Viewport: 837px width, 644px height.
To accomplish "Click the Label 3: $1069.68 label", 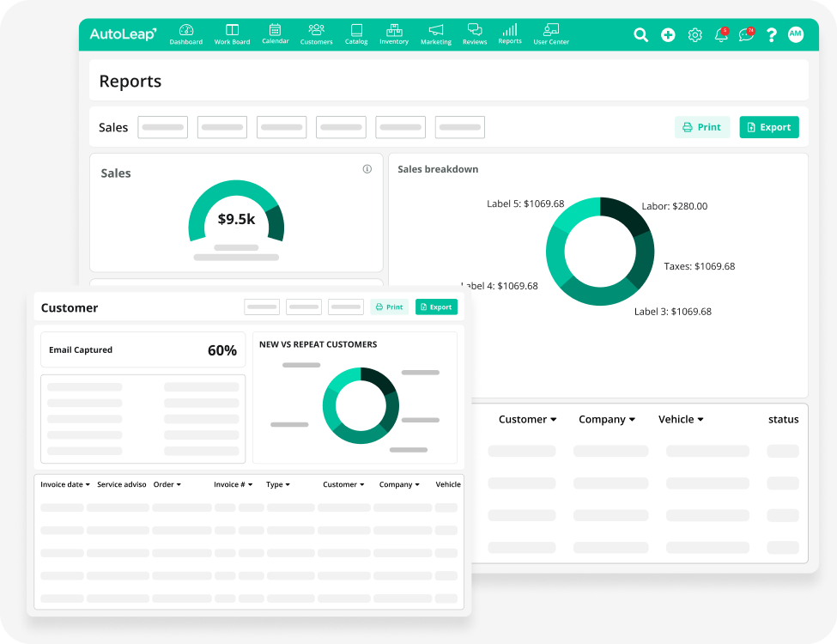I will click(x=672, y=312).
